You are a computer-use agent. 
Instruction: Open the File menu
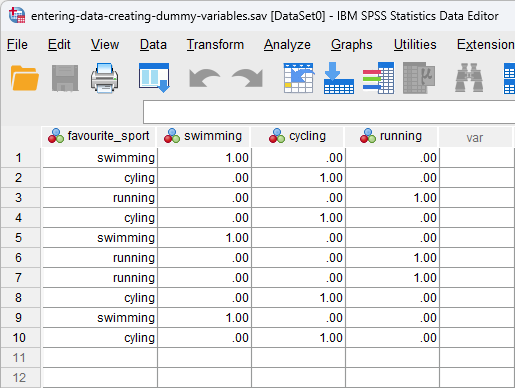[x=17, y=45]
